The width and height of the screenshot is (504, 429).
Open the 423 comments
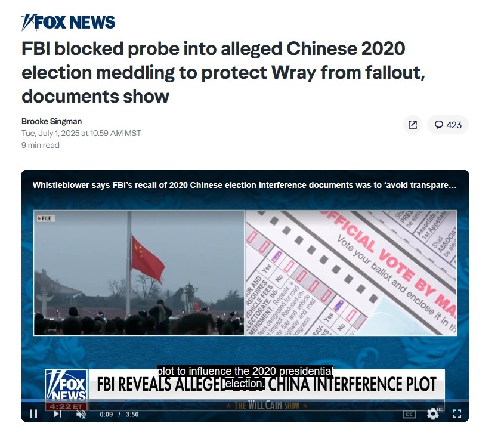(448, 125)
